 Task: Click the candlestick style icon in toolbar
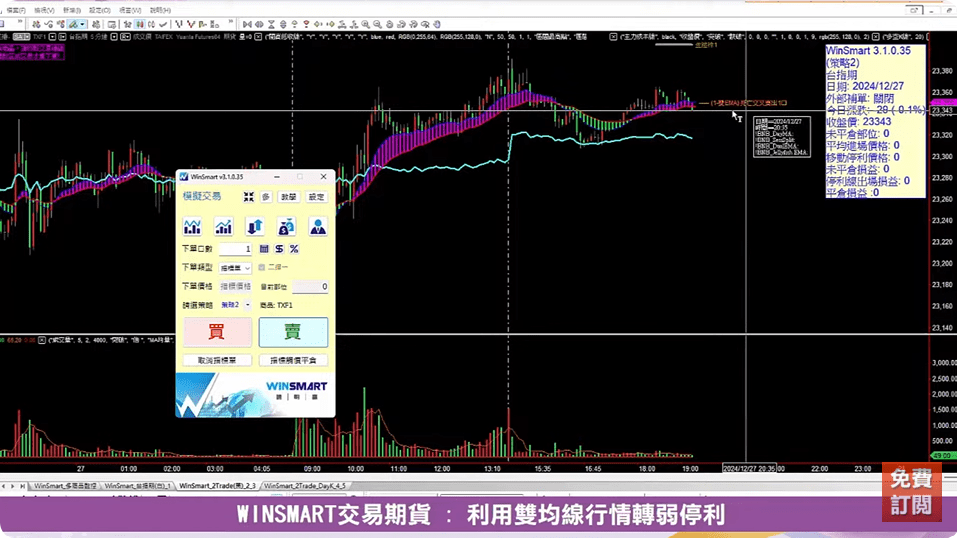140,24
